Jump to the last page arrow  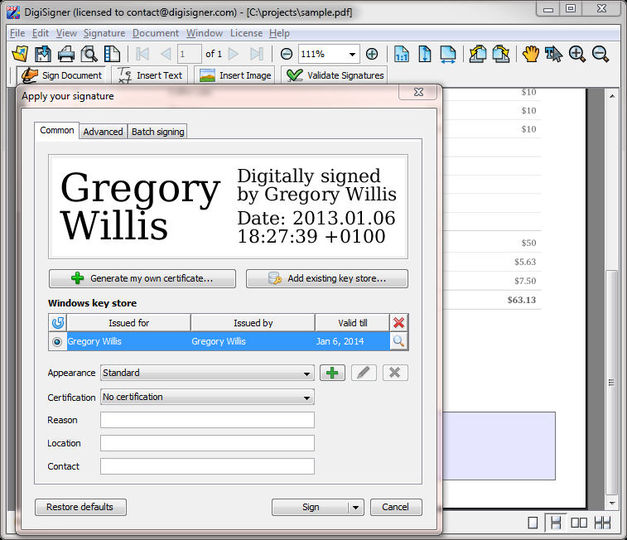[x=256, y=54]
